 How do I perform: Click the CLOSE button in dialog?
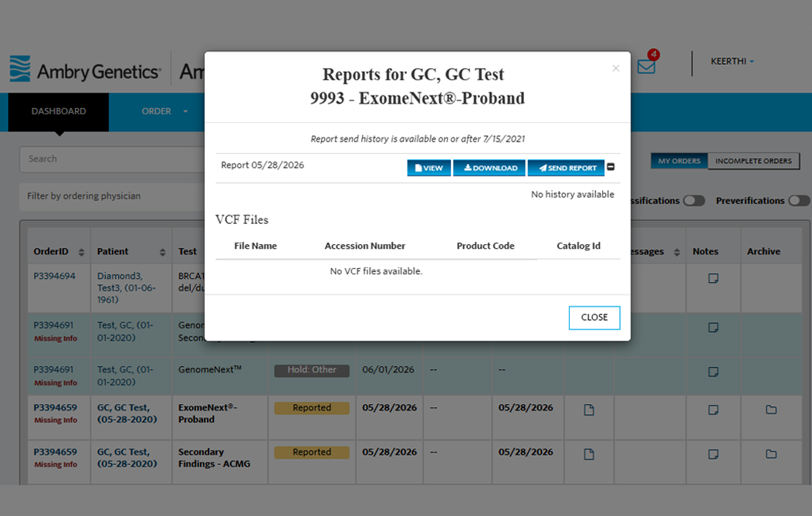(594, 317)
